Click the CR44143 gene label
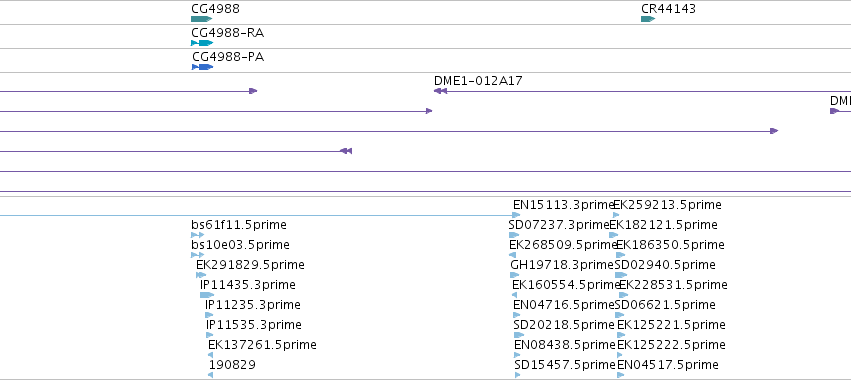 click(668, 9)
